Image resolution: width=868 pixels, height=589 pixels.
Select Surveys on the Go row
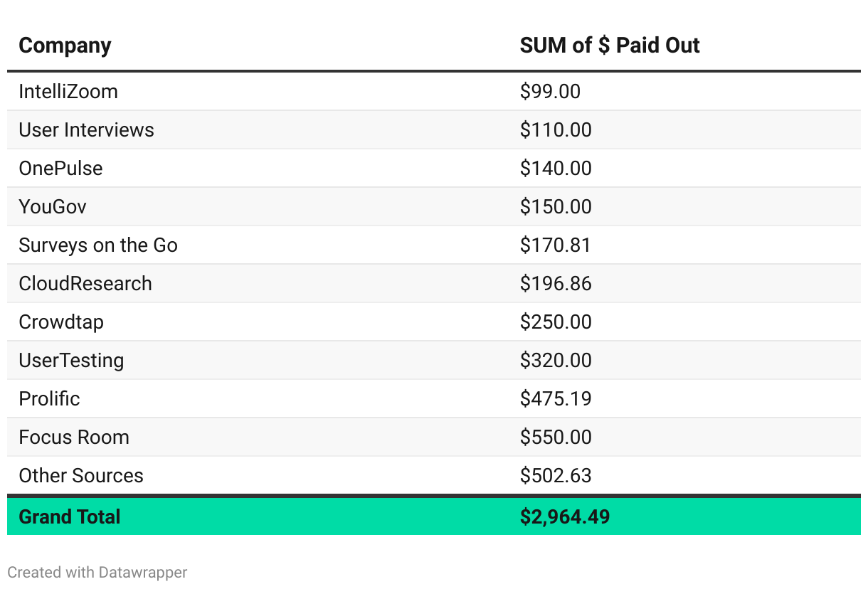point(98,245)
